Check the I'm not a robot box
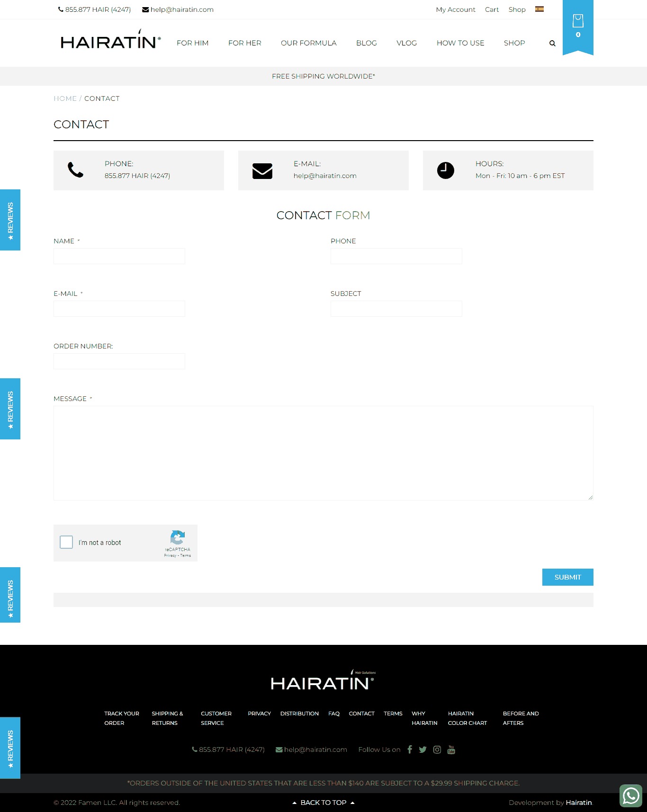647x812 pixels. point(66,542)
